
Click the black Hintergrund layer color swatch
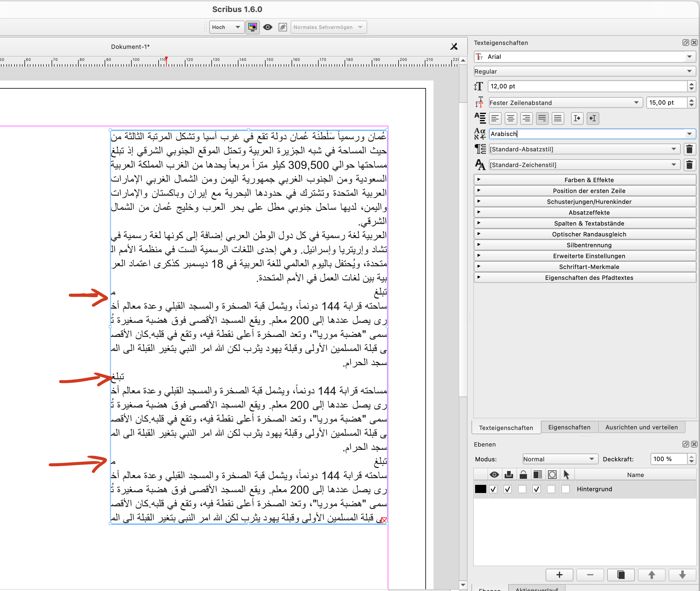pyautogui.click(x=480, y=489)
